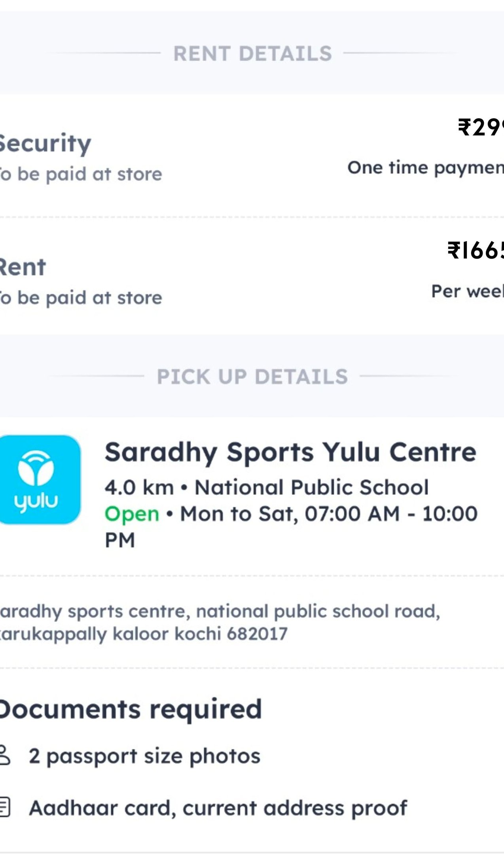The image size is (504, 855).
Task: Tap the Mon to Sat opening hours
Action: (328, 514)
